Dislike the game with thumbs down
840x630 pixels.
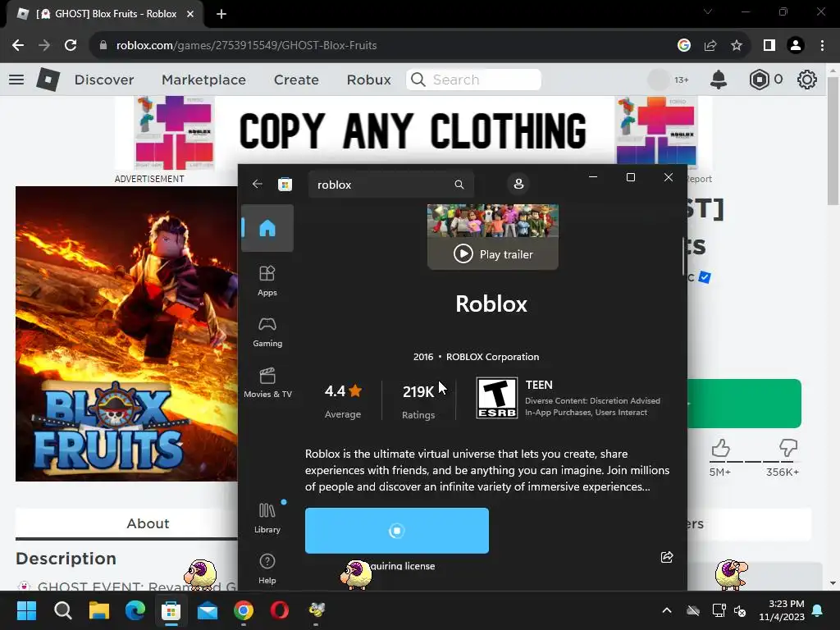(788, 448)
